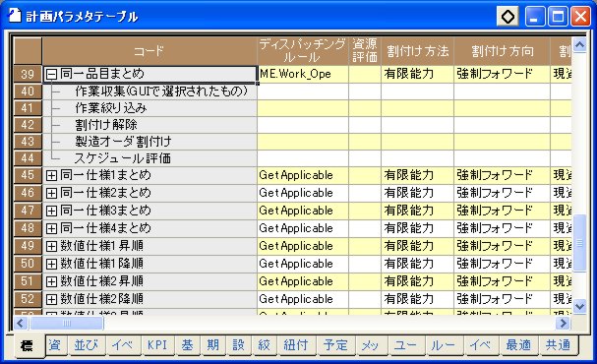The width and height of the screenshot is (597, 364).
Task: Open the ルー tab
Action: coord(444,345)
